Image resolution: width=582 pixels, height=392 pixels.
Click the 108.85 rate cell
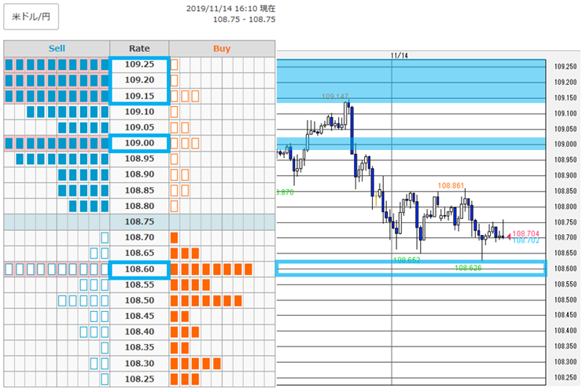[139, 190]
